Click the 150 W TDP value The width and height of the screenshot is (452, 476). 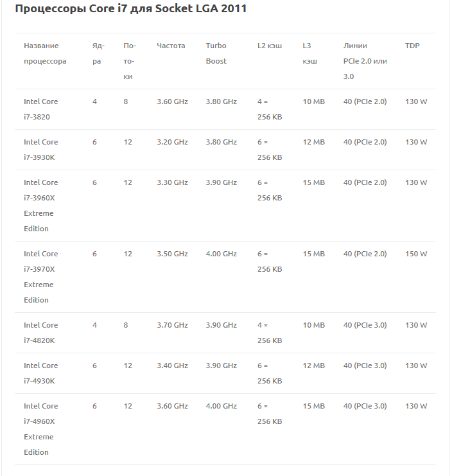tap(416, 254)
